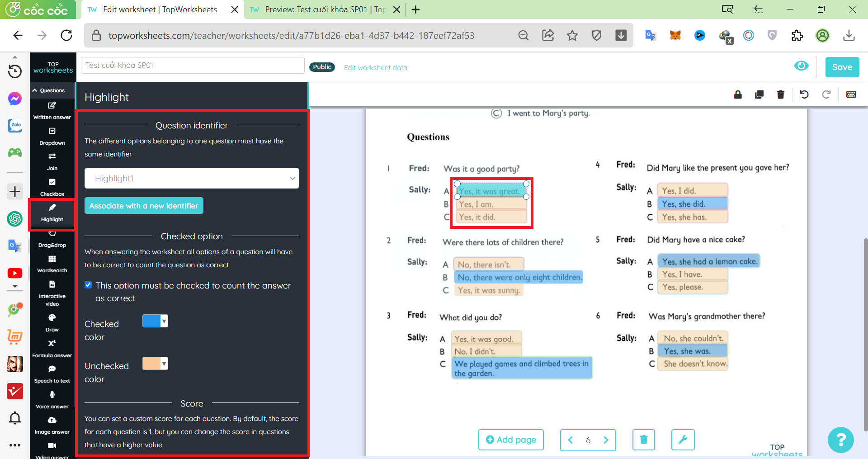Click the blue Checked color swatch

tap(151, 321)
